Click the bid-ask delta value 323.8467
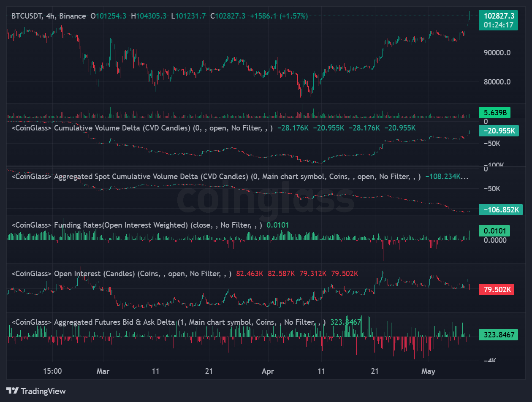 tap(498, 334)
